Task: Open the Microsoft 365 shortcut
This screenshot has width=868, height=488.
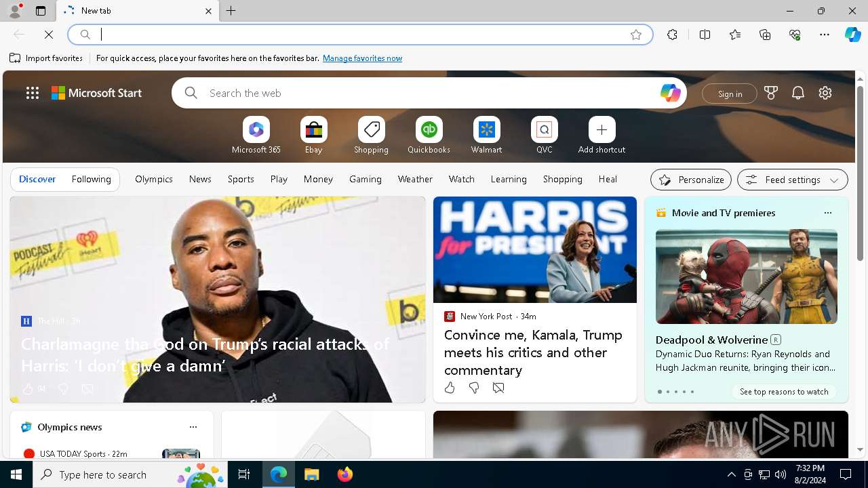Action: [256, 136]
